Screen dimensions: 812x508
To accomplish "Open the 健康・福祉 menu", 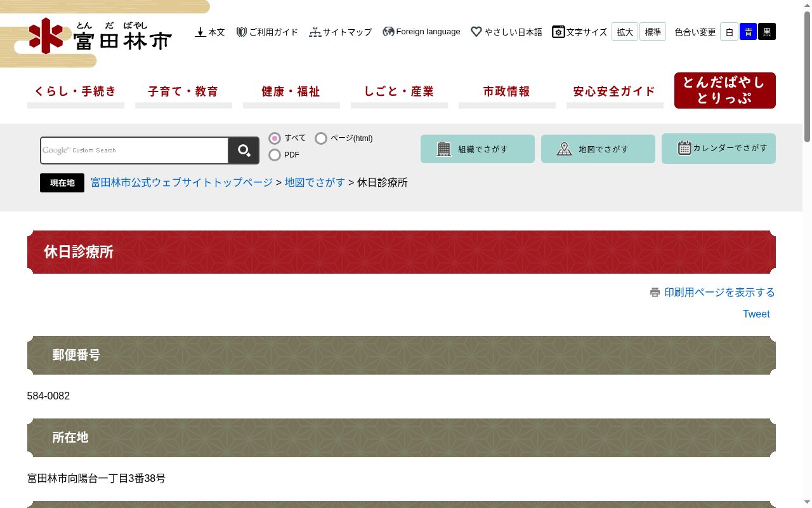I will click(291, 92).
